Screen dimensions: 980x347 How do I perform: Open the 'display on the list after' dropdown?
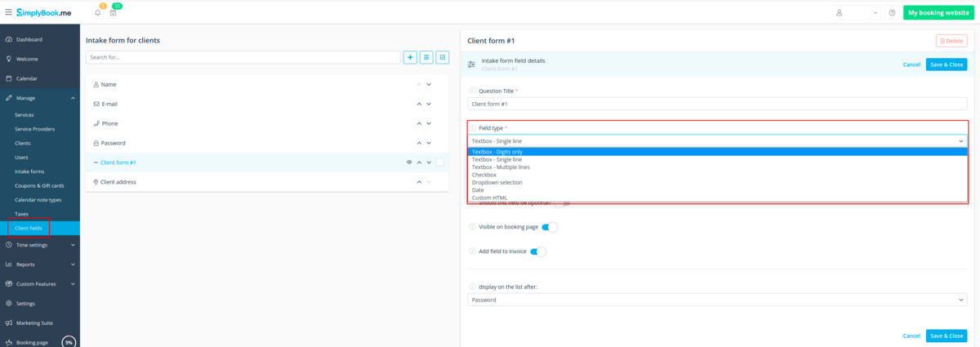[x=717, y=300]
